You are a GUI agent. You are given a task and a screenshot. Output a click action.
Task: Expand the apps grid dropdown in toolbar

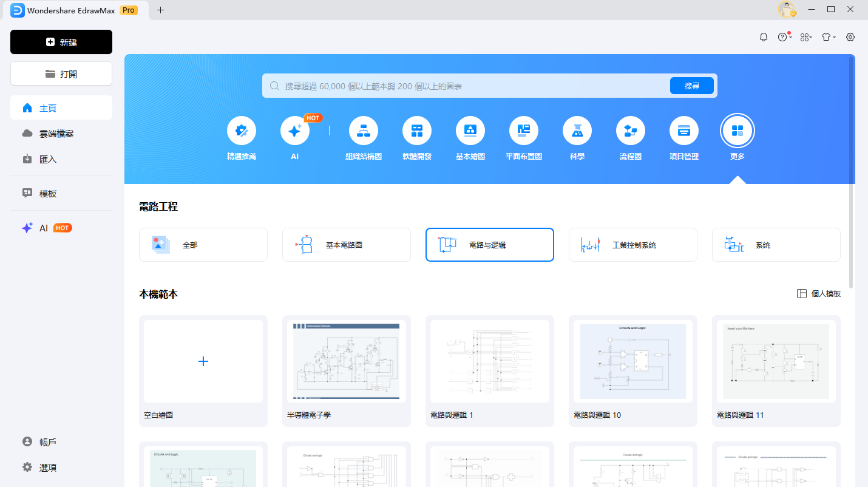(805, 37)
